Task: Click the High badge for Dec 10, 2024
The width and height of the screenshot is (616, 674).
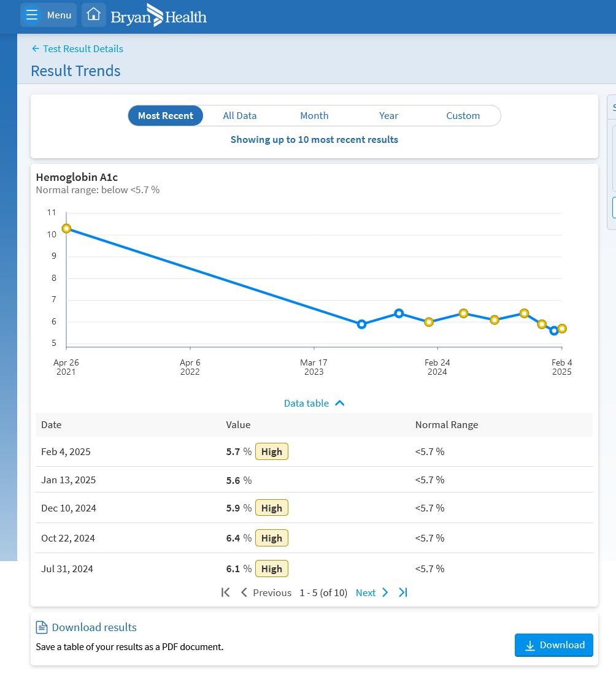Action: (x=272, y=508)
